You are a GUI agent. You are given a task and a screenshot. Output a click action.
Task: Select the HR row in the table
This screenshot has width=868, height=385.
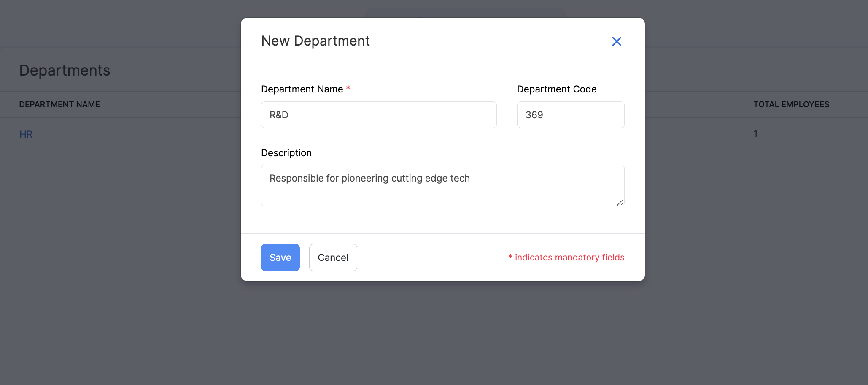(127, 134)
